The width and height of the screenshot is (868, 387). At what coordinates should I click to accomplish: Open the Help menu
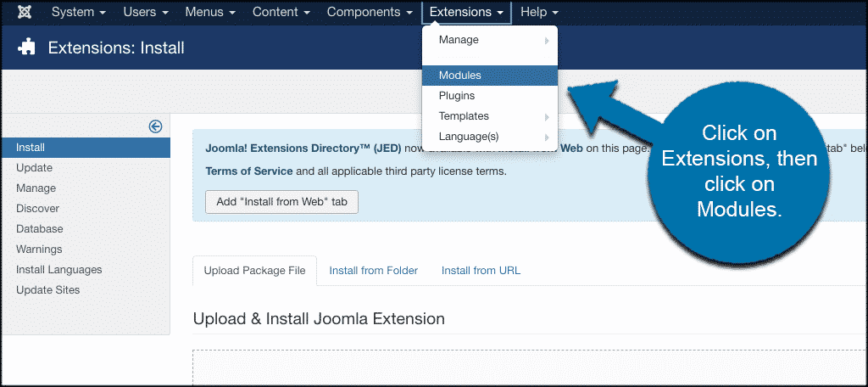click(x=539, y=12)
